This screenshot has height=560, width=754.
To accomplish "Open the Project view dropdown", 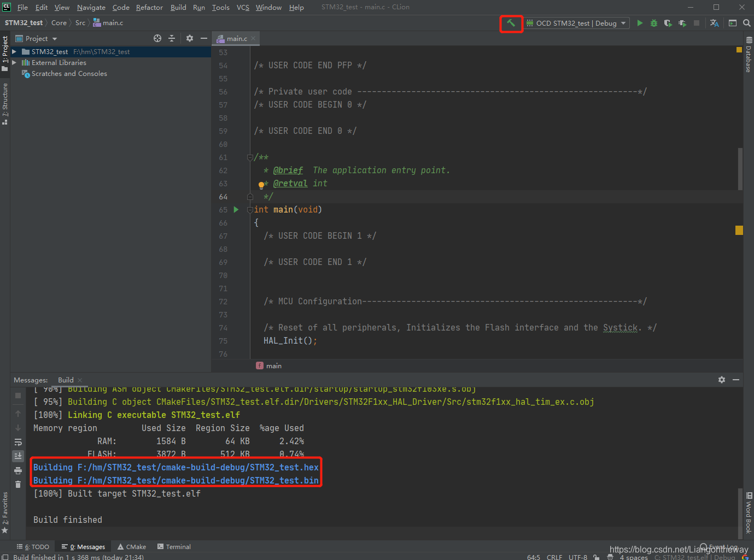I will 37,39.
